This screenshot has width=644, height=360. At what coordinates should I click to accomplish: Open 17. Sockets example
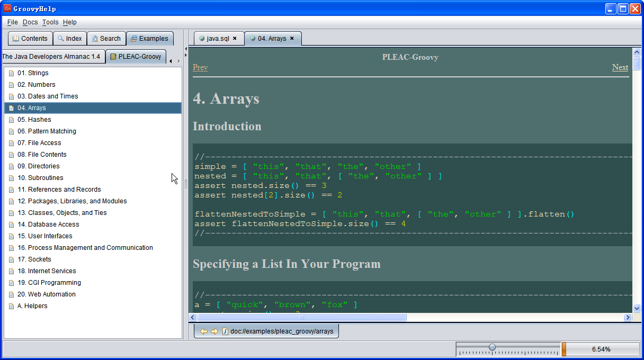pyautogui.click(x=93, y=259)
